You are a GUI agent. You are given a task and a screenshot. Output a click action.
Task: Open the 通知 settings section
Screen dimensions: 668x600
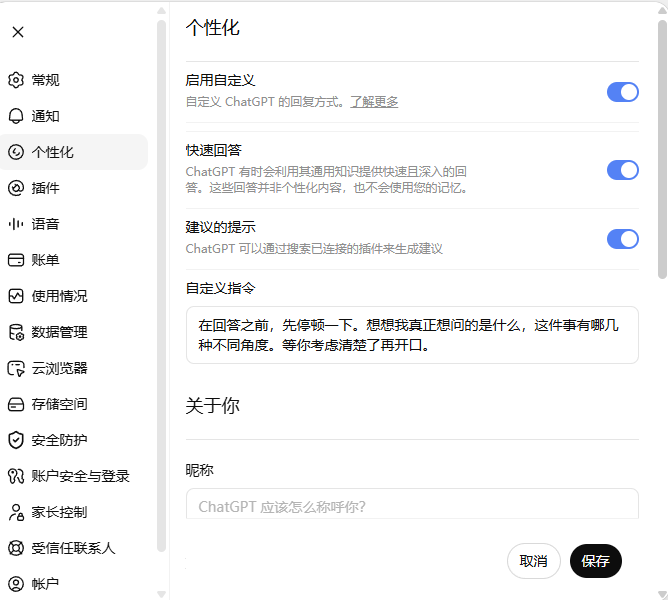(x=74, y=116)
